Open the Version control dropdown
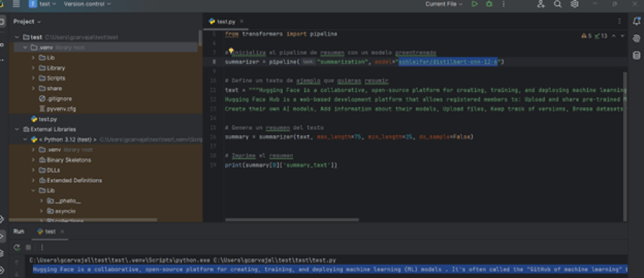The image size is (644, 278). (87, 4)
